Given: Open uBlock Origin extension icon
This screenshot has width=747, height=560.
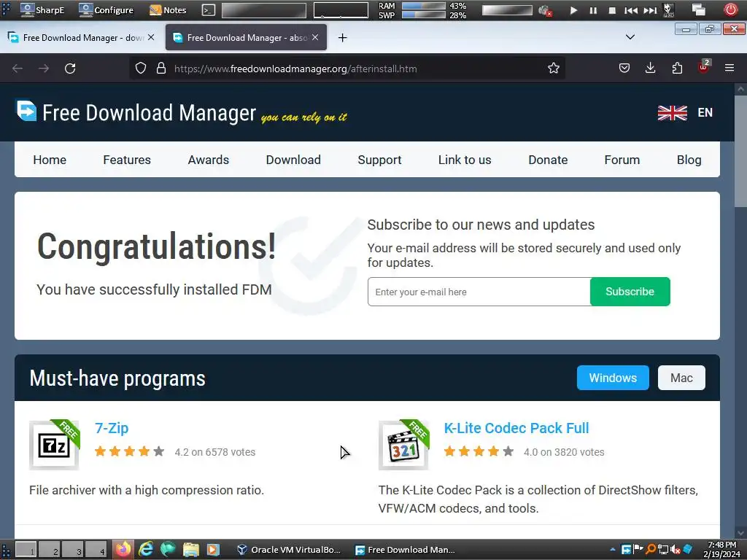Looking at the screenshot, I should point(704,67).
